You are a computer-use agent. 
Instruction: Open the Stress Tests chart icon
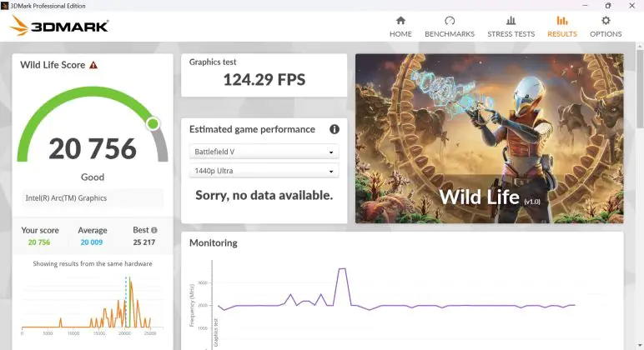click(511, 21)
